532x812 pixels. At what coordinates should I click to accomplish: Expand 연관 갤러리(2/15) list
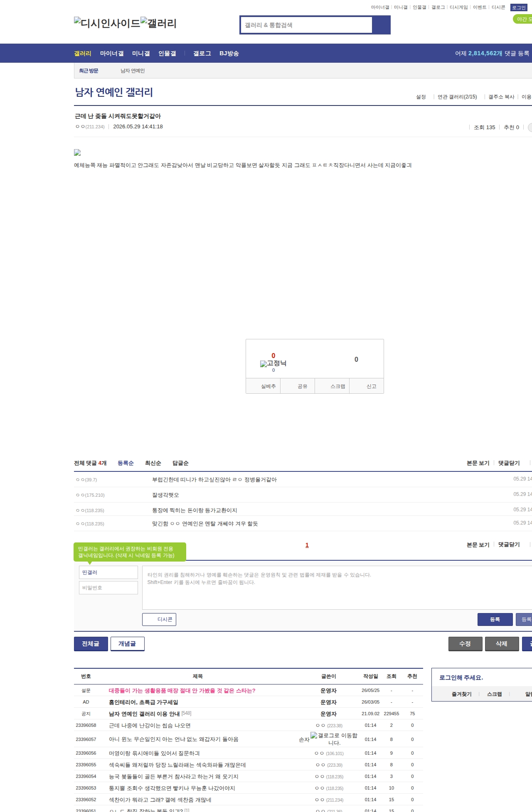[x=457, y=97]
